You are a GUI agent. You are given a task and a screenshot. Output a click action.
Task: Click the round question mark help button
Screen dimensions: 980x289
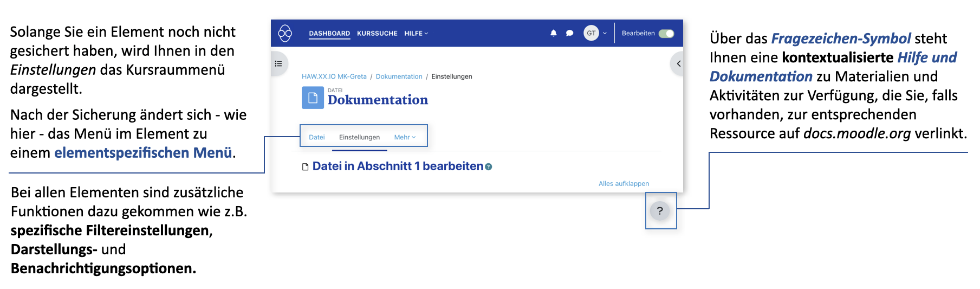tap(660, 211)
